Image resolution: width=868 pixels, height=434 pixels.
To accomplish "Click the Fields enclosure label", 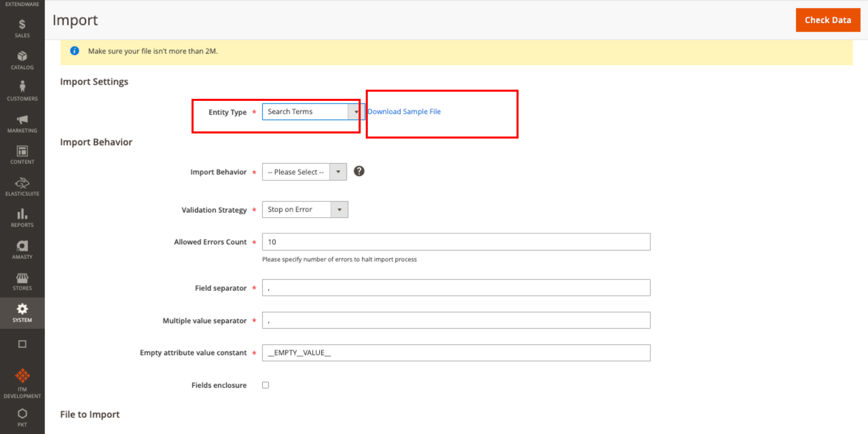I will tap(219, 385).
